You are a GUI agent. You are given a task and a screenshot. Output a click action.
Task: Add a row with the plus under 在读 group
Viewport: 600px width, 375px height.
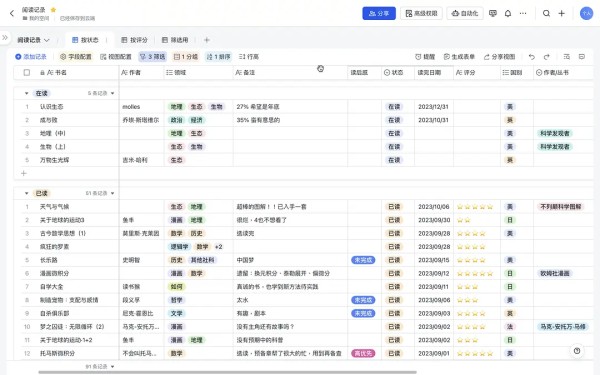click(x=24, y=173)
